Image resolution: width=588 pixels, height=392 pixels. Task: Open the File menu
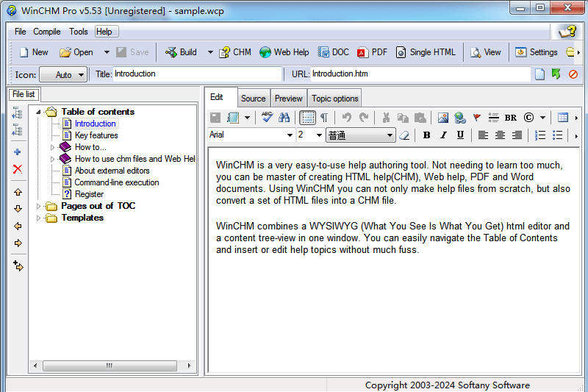click(20, 32)
